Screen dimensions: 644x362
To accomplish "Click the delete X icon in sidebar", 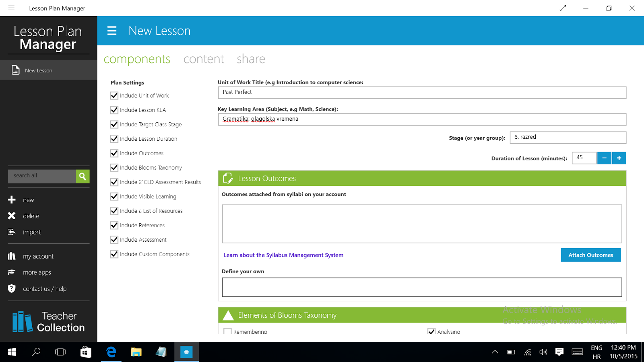I will pos(12,216).
